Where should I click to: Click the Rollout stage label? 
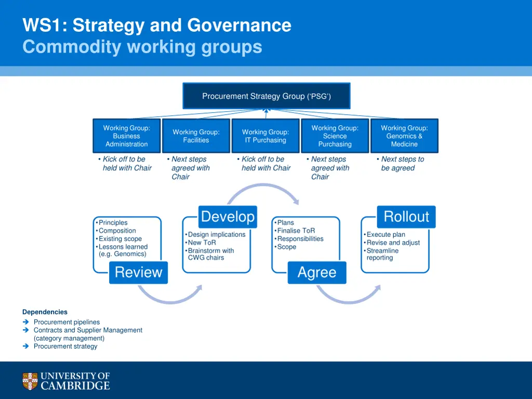(406, 217)
